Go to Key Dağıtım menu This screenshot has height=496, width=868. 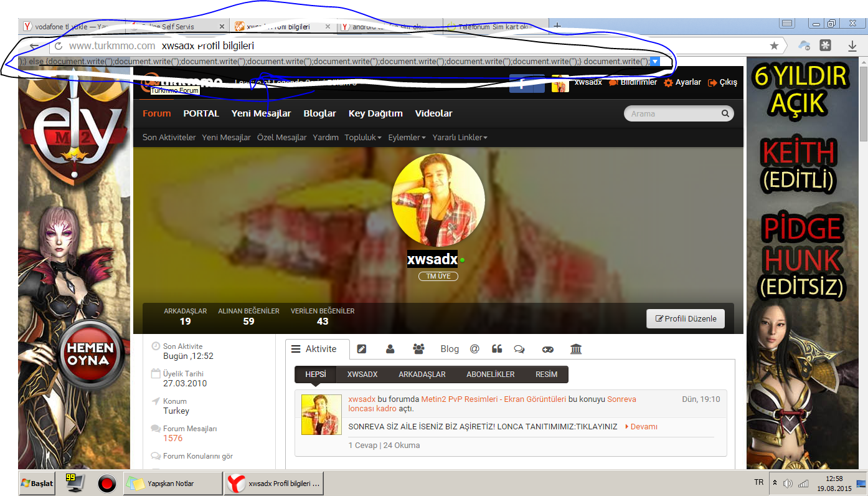coord(375,113)
